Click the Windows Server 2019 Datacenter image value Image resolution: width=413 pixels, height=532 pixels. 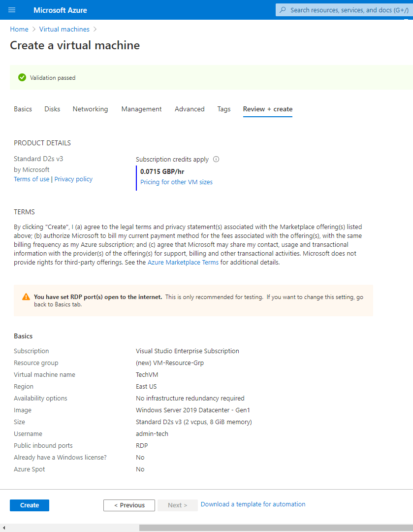click(x=193, y=410)
